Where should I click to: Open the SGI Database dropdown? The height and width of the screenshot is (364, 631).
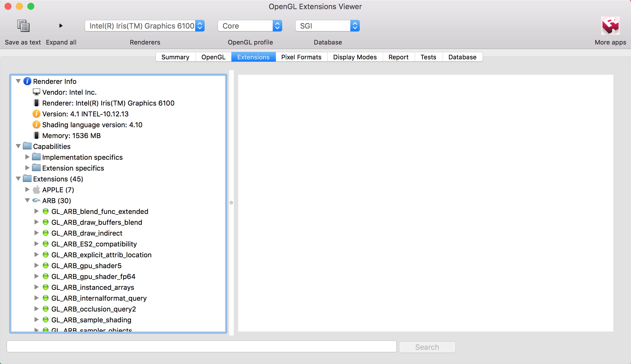[327, 26]
